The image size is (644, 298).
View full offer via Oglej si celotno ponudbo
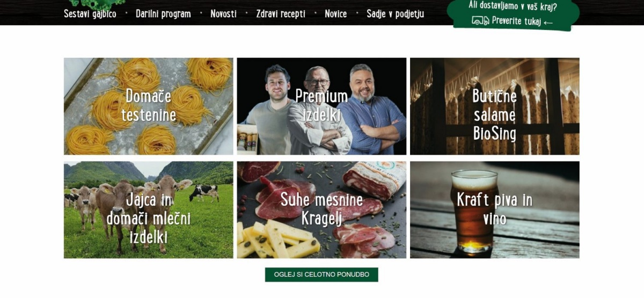[321, 274]
